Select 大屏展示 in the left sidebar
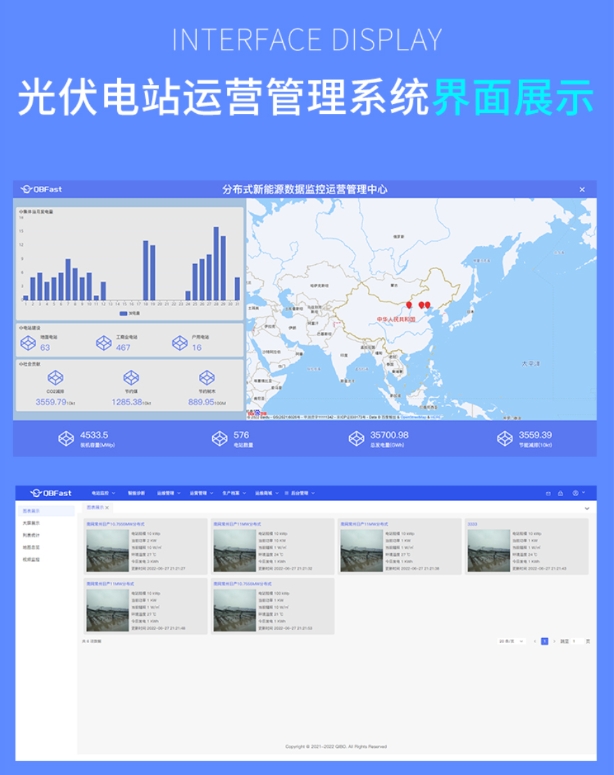The height and width of the screenshot is (775, 614). 32,523
